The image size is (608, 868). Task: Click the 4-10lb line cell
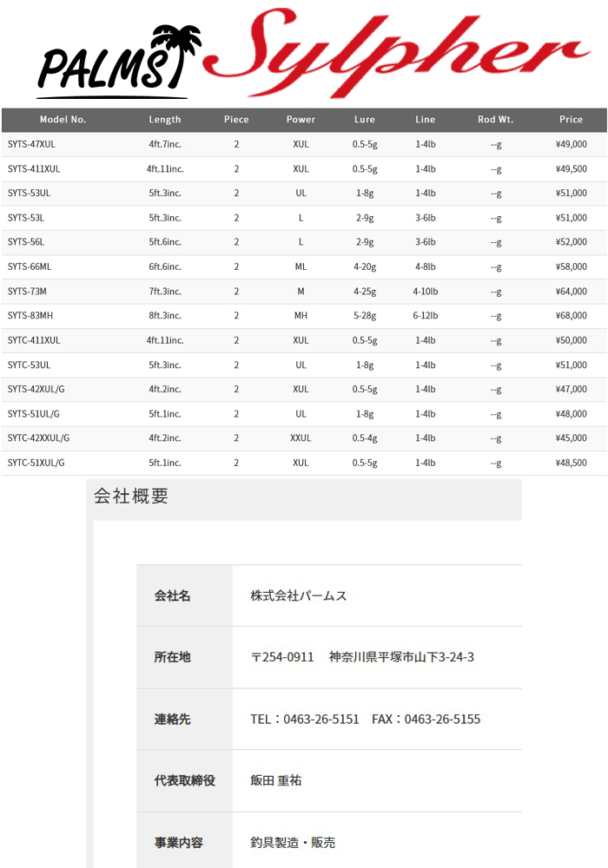pos(426,291)
